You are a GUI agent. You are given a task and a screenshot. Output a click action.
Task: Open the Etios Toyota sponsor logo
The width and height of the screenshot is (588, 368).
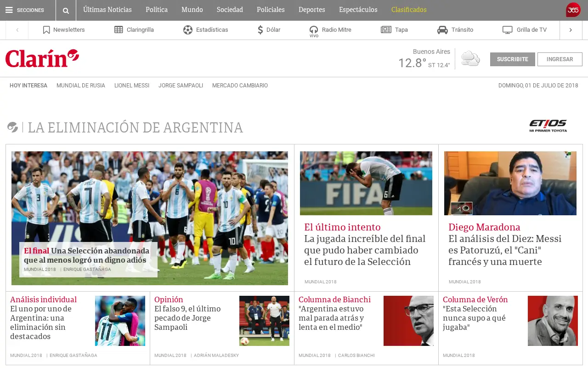tap(548, 126)
